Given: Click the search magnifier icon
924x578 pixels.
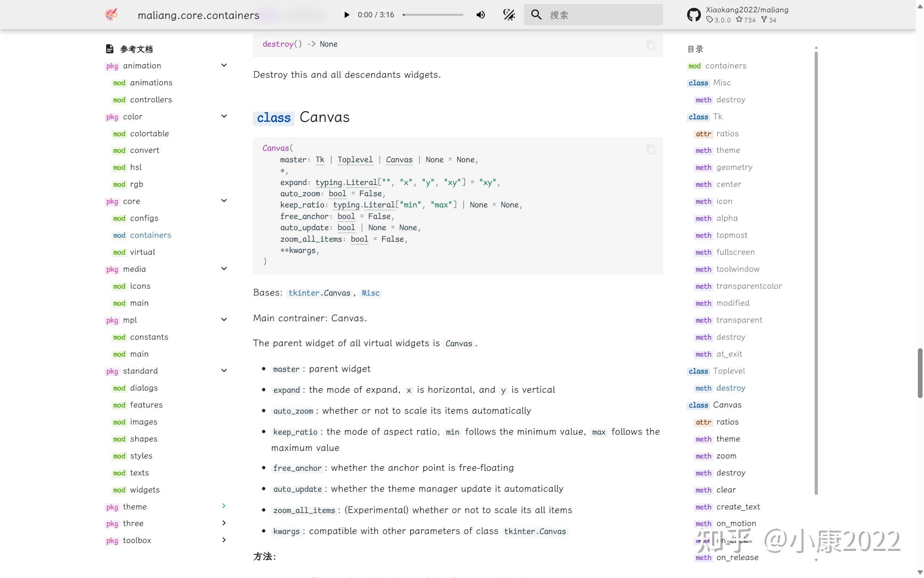Looking at the screenshot, I should pyautogui.click(x=536, y=15).
